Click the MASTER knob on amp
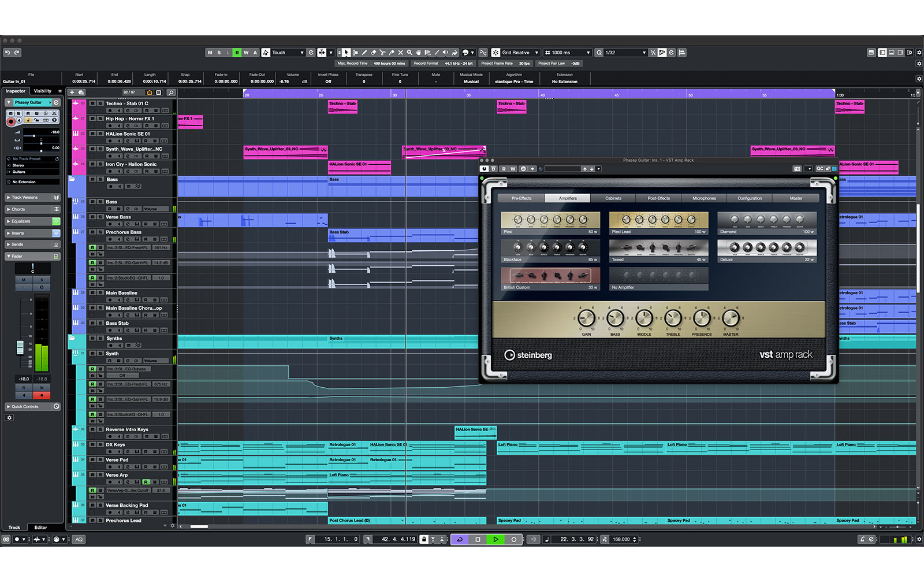 (x=731, y=317)
